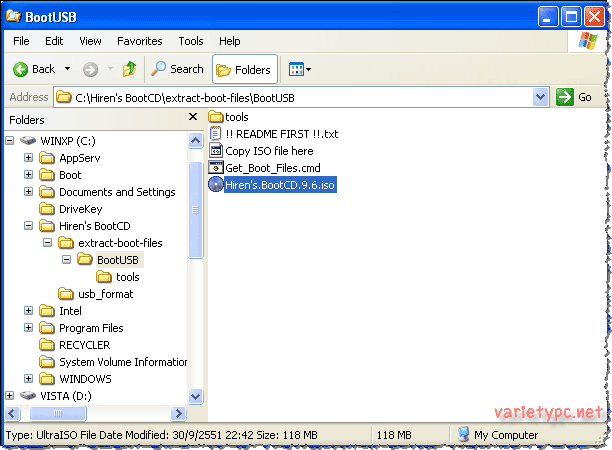Collapse the WINXP (C:) drive node
612x450 pixels.
(x=10, y=141)
